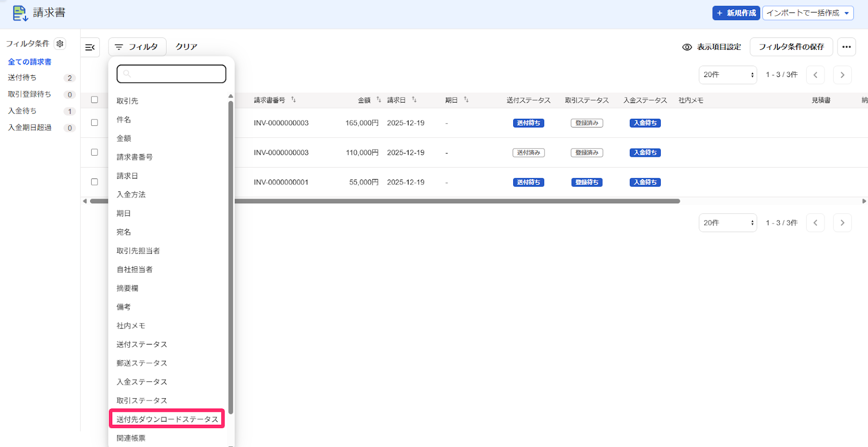The width and height of the screenshot is (868, 447).
Task: Open 入金待ち filter in the sidebar
Action: pos(22,111)
